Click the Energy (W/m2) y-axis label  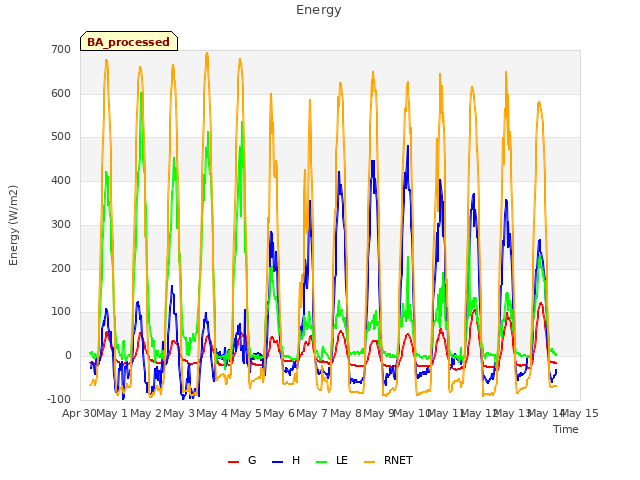[x=13, y=225]
